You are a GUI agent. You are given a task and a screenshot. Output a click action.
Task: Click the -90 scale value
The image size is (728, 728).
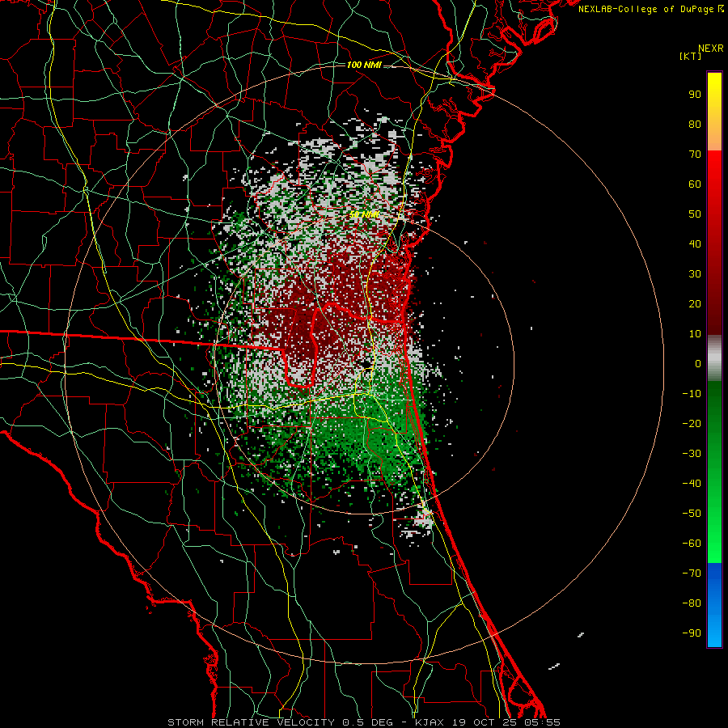pos(692,633)
